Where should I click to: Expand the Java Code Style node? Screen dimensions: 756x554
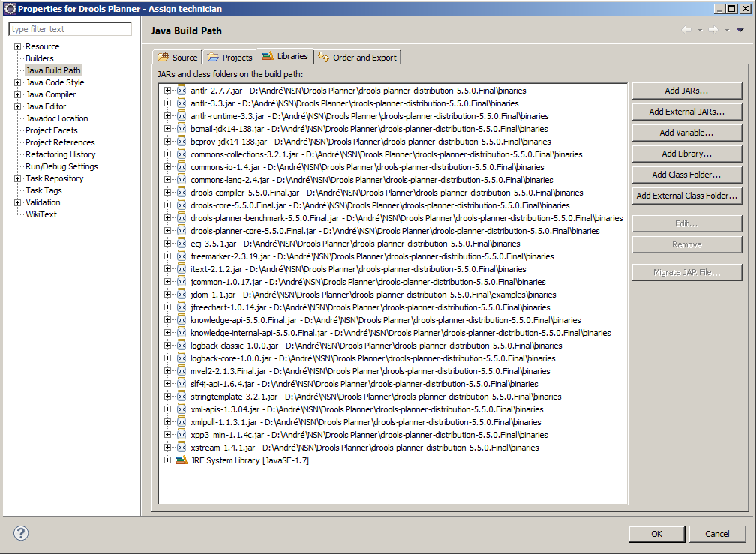17,82
